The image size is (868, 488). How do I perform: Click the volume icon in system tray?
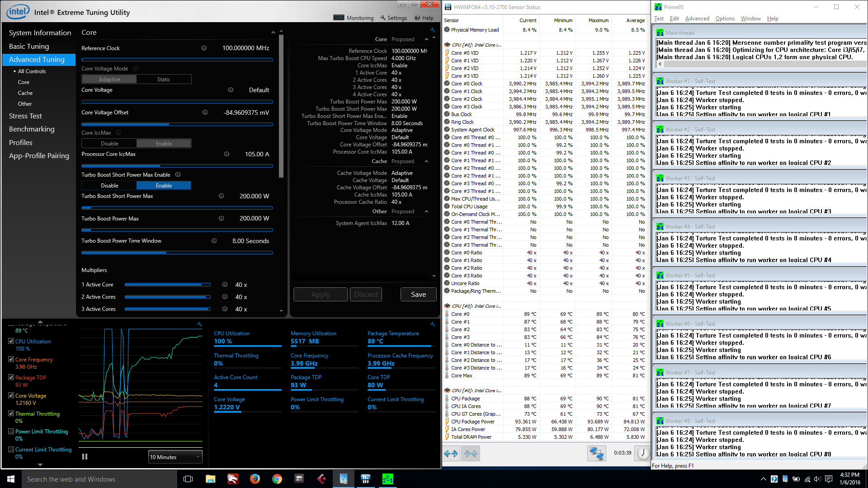[x=817, y=479]
